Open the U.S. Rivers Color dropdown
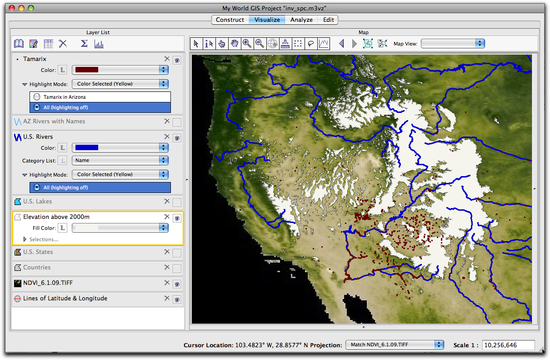The image size is (550, 360). tap(120, 148)
